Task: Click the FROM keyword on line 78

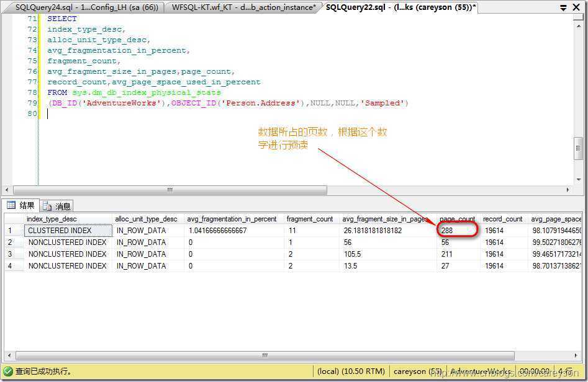Action: tap(57, 92)
